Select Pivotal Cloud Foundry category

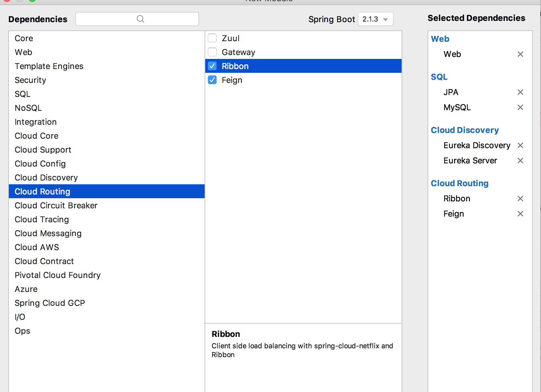[x=107, y=275]
